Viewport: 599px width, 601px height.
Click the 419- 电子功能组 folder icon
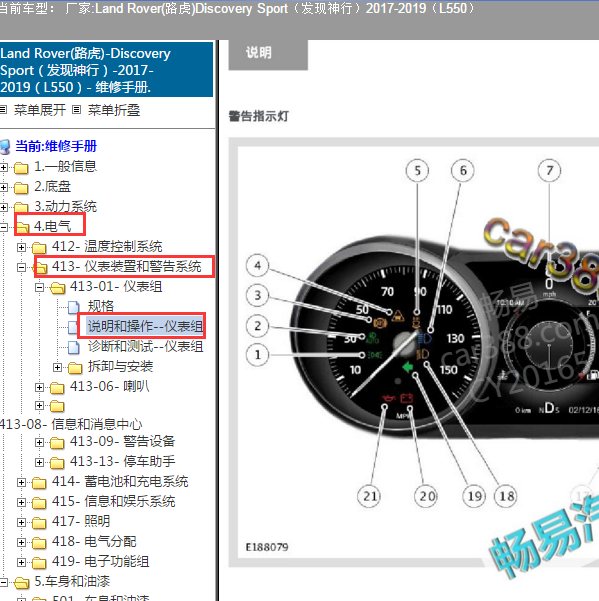(39, 563)
